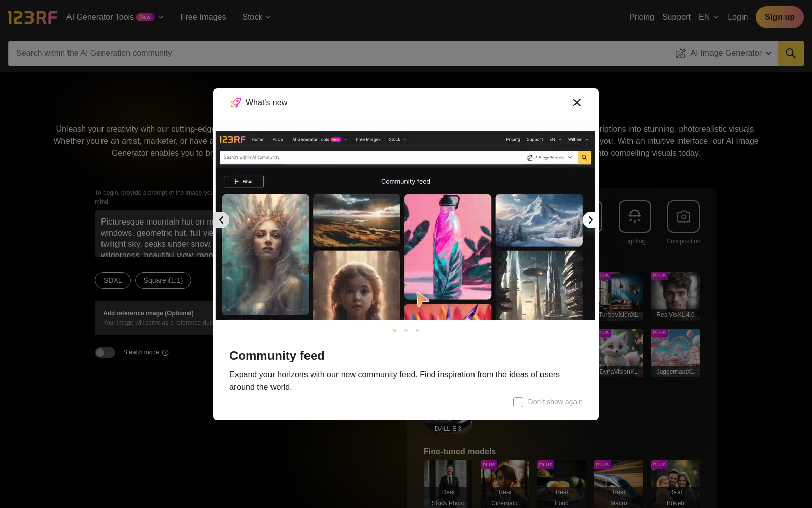
Task: Choose the DynaVisionXL model
Action: click(x=621, y=353)
